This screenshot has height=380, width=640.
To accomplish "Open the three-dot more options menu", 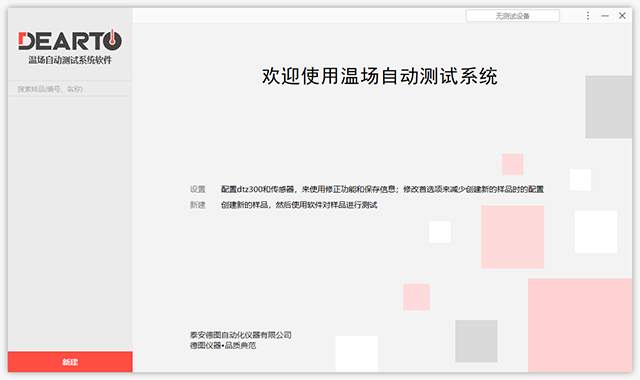I will 588,16.
